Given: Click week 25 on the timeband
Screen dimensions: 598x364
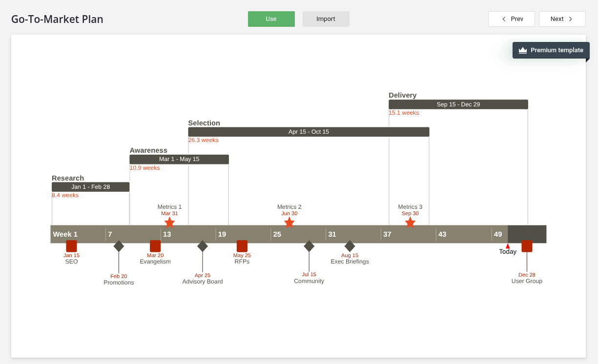Looking at the screenshot, I should coord(277,234).
